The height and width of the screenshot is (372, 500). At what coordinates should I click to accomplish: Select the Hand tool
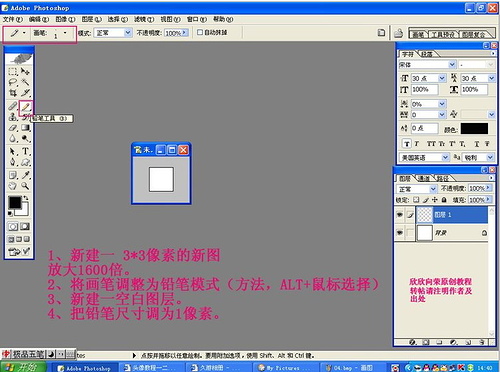[x=13, y=186]
